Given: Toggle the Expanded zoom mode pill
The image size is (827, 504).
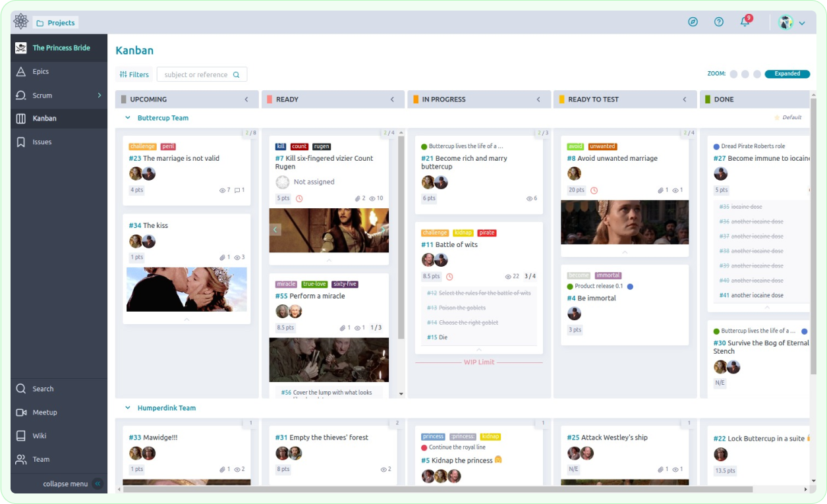Looking at the screenshot, I should [x=787, y=74].
